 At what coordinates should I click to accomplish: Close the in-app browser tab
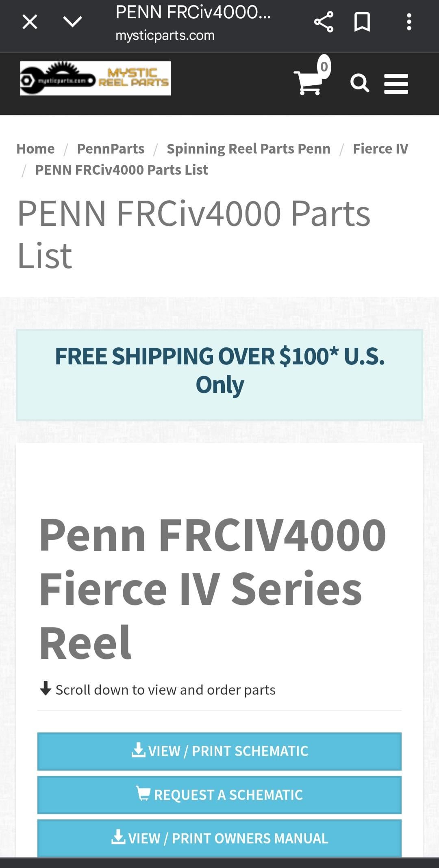(30, 22)
